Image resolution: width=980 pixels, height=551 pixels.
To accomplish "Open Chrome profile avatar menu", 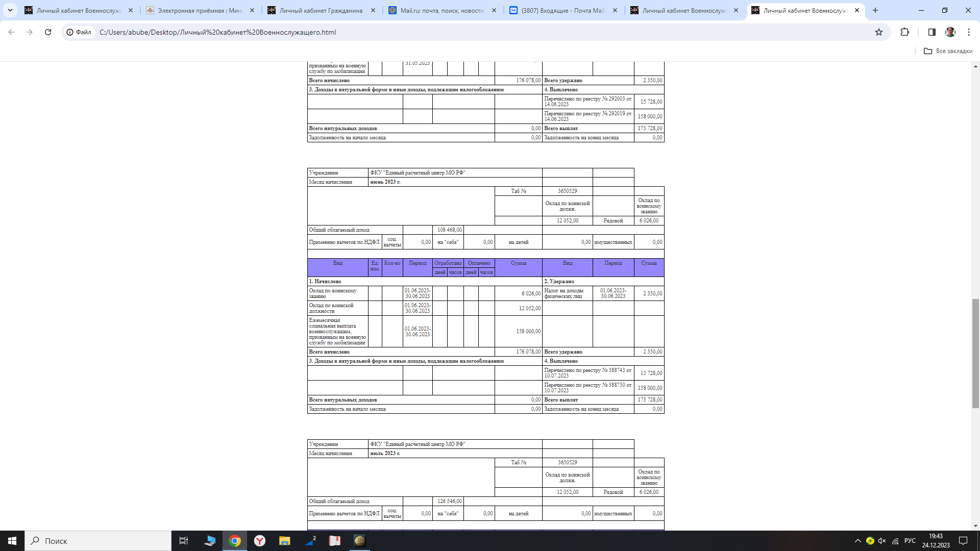I will [x=950, y=32].
